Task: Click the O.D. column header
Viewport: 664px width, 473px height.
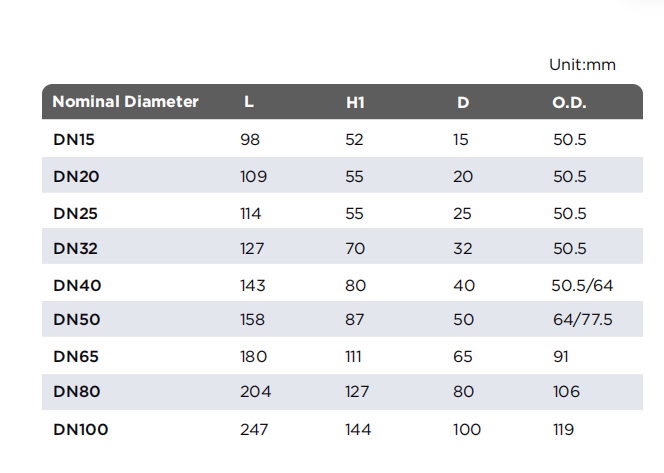Action: pyautogui.click(x=569, y=102)
